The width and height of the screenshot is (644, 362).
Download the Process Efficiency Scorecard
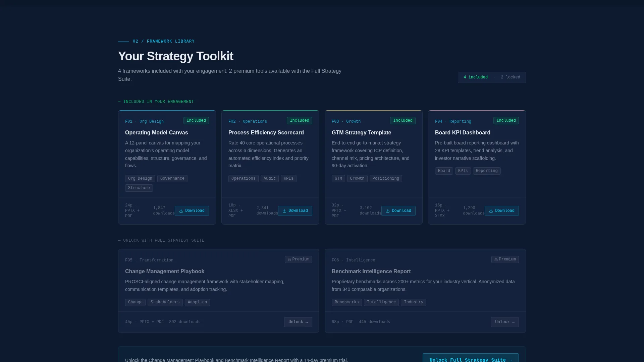295,211
